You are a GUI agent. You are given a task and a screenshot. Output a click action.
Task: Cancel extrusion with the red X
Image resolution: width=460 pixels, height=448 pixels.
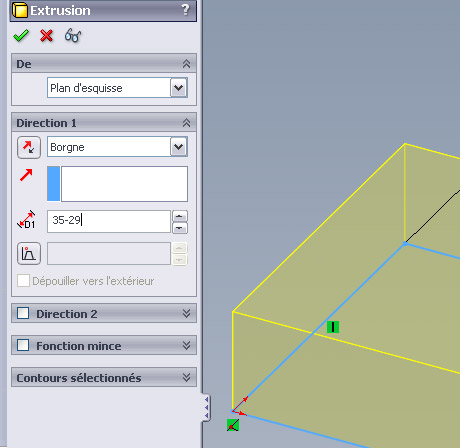click(x=46, y=35)
